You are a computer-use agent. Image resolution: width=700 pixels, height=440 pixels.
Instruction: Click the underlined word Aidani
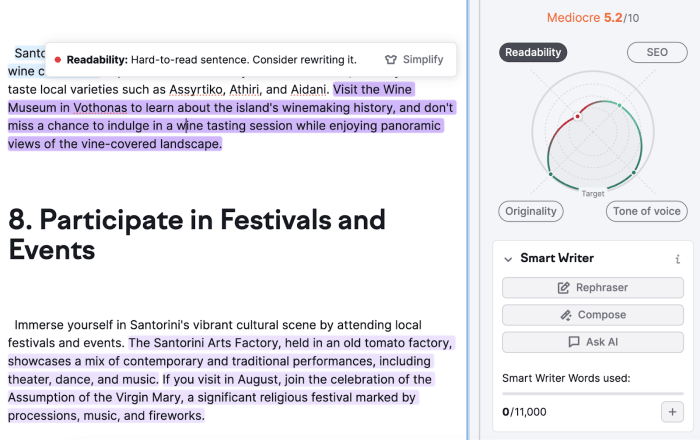[x=308, y=90]
